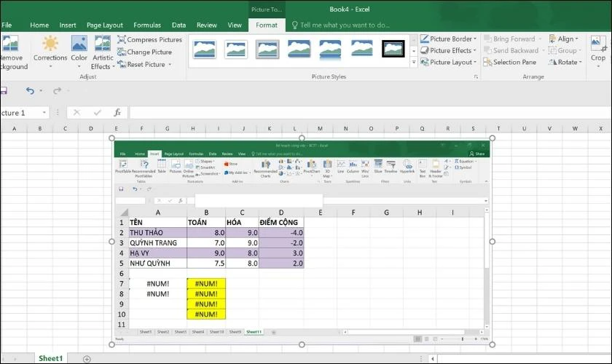This screenshot has width=612, height=364.
Task: Click the Rotate icon
Action: tap(553, 62)
